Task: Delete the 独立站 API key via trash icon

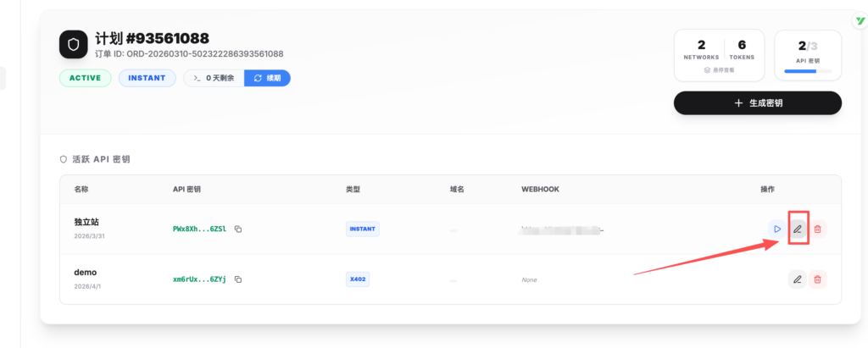Action: click(817, 229)
